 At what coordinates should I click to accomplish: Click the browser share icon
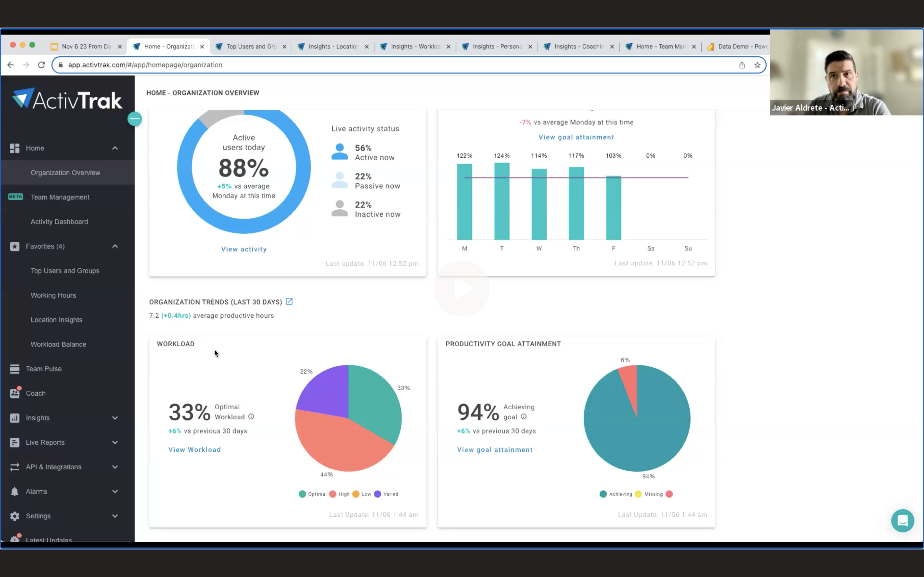tap(742, 65)
